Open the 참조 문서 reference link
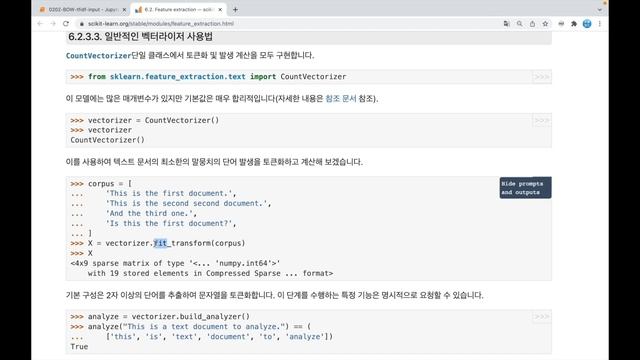 pos(341,98)
